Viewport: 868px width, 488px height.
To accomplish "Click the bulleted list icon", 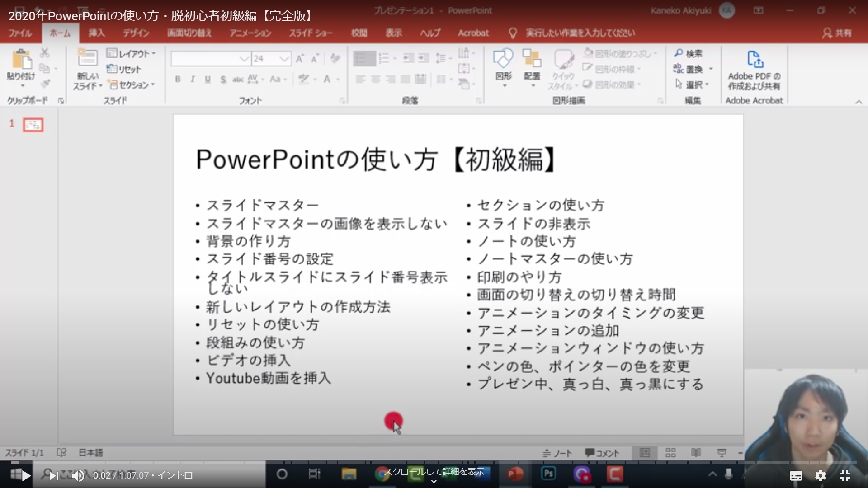I will [x=364, y=58].
